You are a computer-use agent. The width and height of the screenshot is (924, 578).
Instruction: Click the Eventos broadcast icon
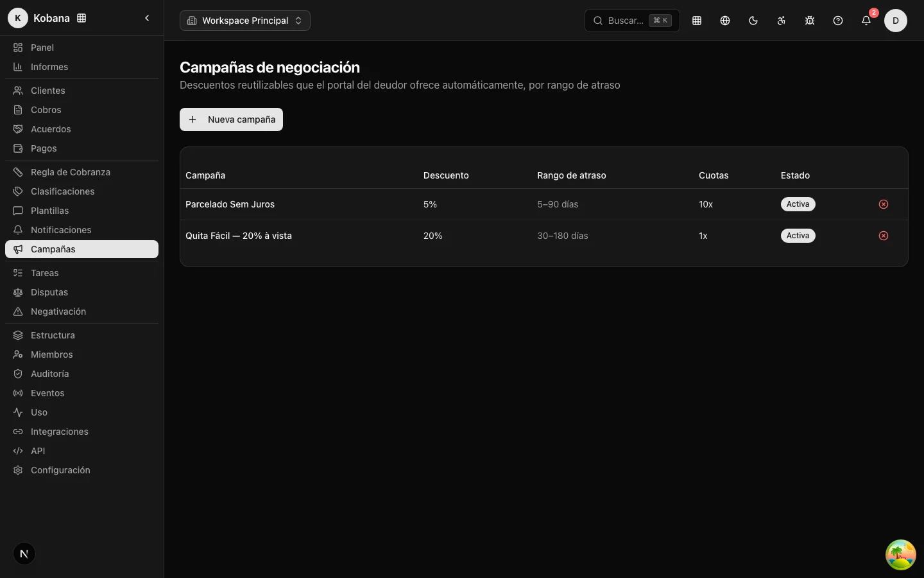pyautogui.click(x=18, y=393)
